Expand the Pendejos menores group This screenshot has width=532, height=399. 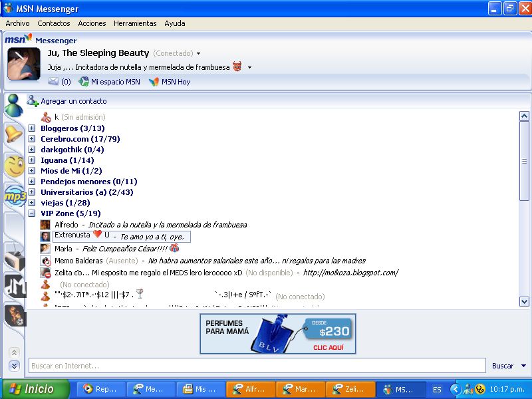coord(31,182)
